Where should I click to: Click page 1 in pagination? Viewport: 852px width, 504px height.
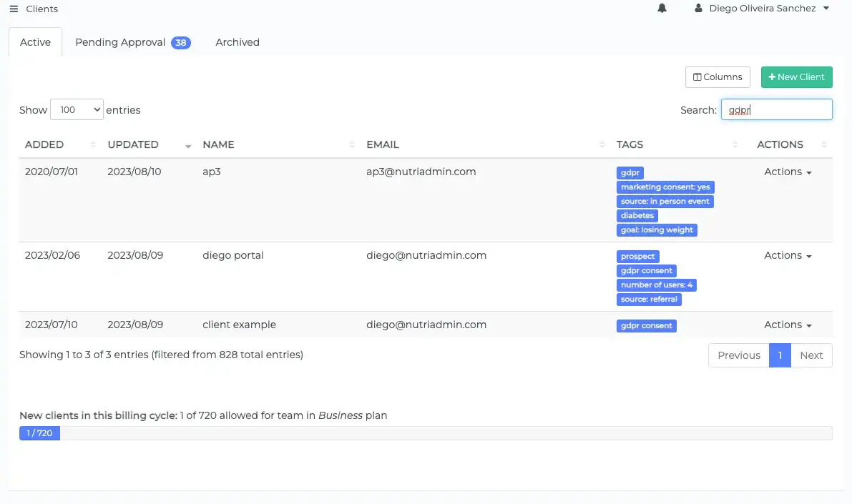tap(780, 355)
